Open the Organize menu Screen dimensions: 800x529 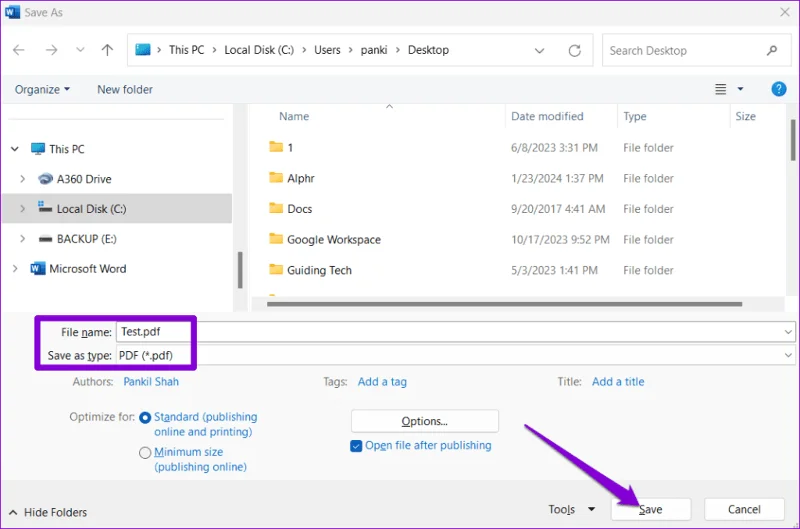42,90
